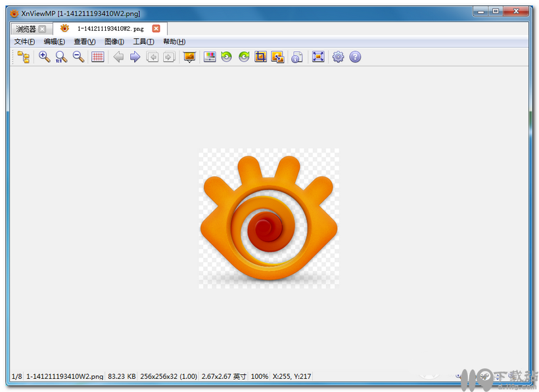This screenshot has height=392, width=539.
Task: Click the zoom out magnifier
Action: [79, 57]
